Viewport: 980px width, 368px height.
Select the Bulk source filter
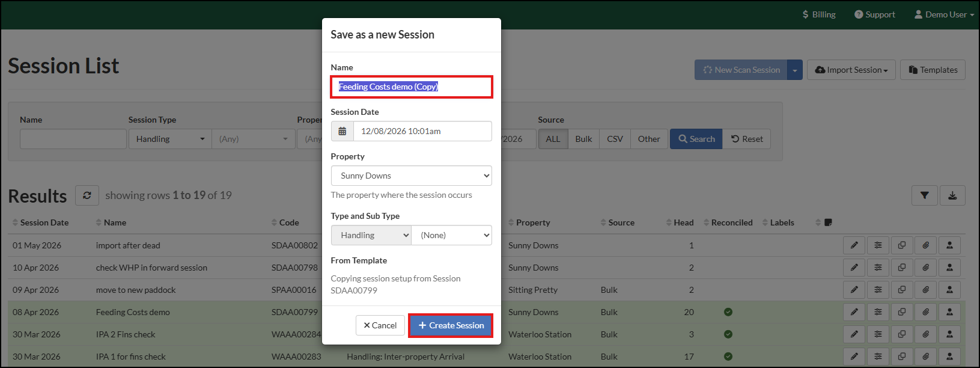pyautogui.click(x=583, y=139)
